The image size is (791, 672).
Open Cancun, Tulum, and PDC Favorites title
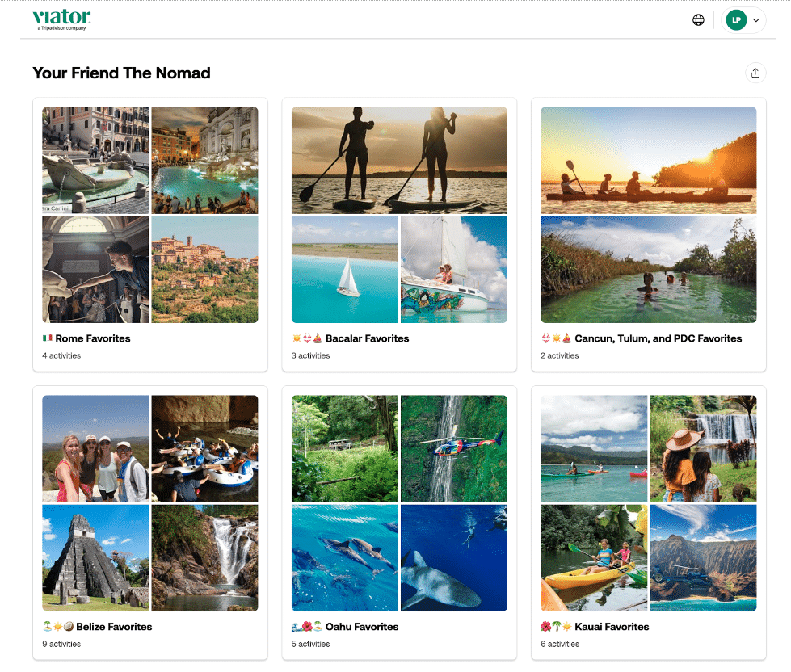(x=658, y=338)
